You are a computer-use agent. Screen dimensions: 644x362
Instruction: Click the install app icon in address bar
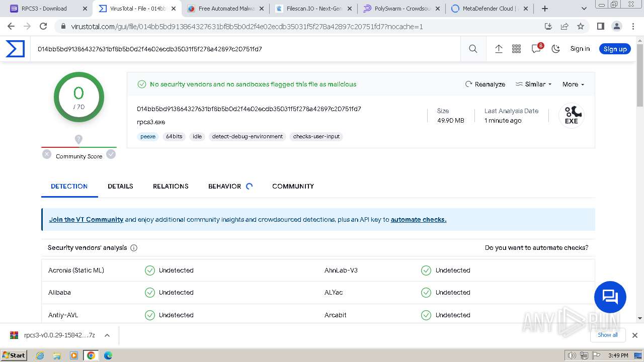(x=548, y=26)
